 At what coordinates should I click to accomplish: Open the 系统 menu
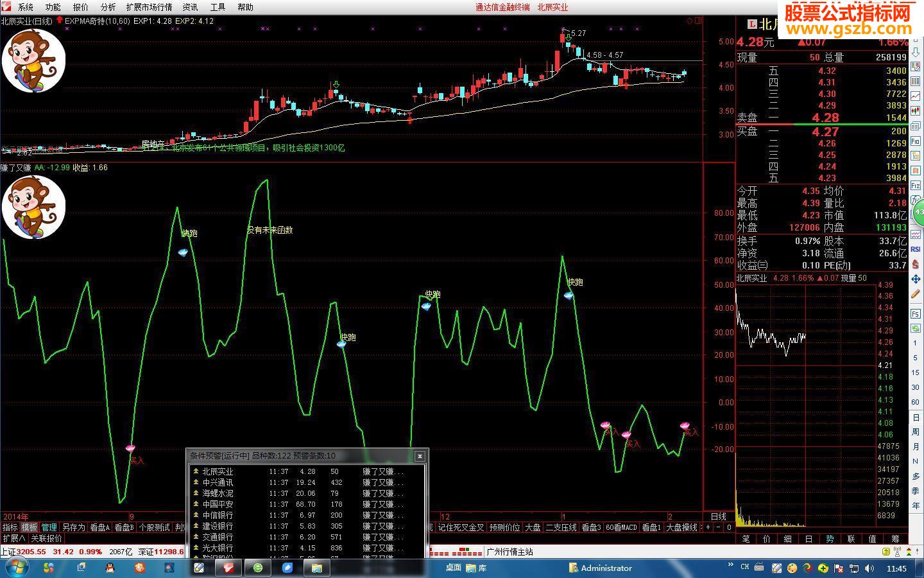click(x=26, y=7)
